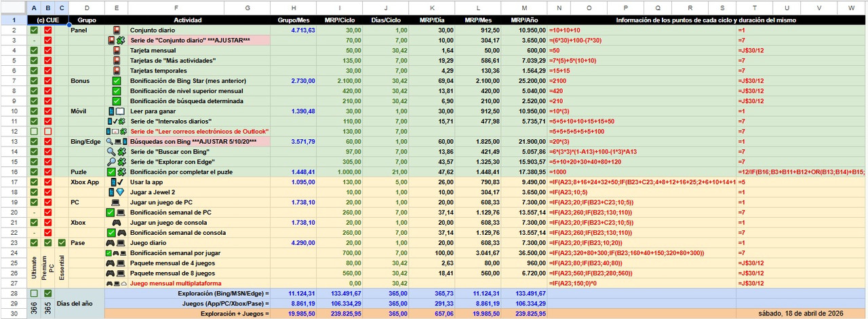The height and width of the screenshot is (319, 868).
Task: Click cell with value 3.571,79
Action: pos(293,141)
